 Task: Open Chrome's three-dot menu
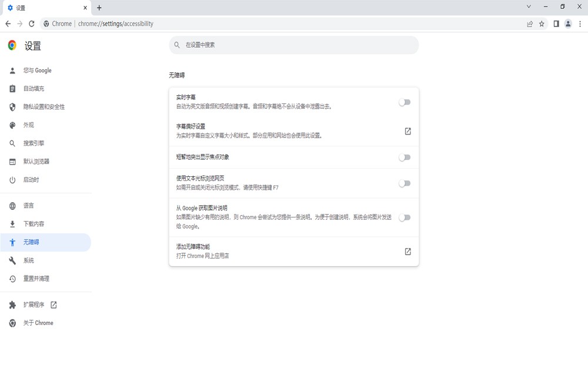[x=580, y=24]
